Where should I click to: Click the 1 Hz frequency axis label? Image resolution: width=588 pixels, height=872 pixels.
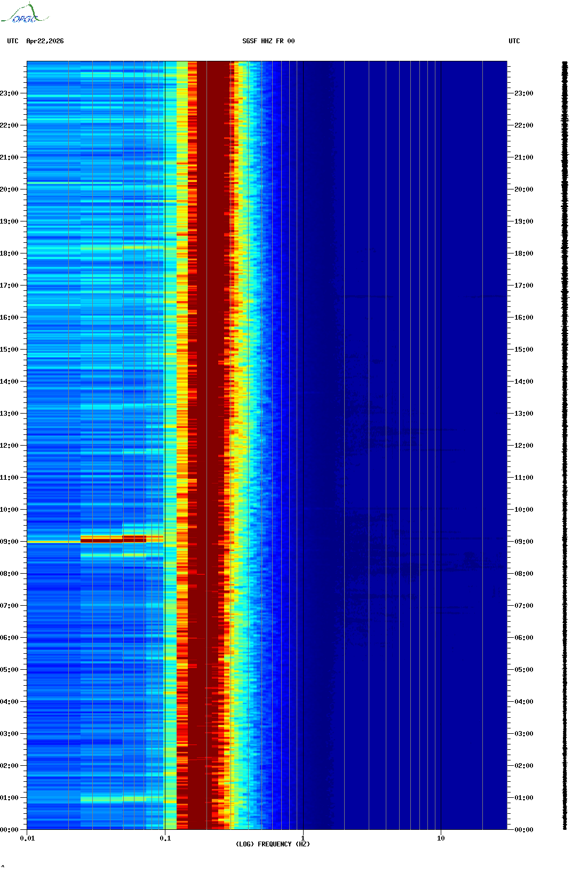click(303, 838)
